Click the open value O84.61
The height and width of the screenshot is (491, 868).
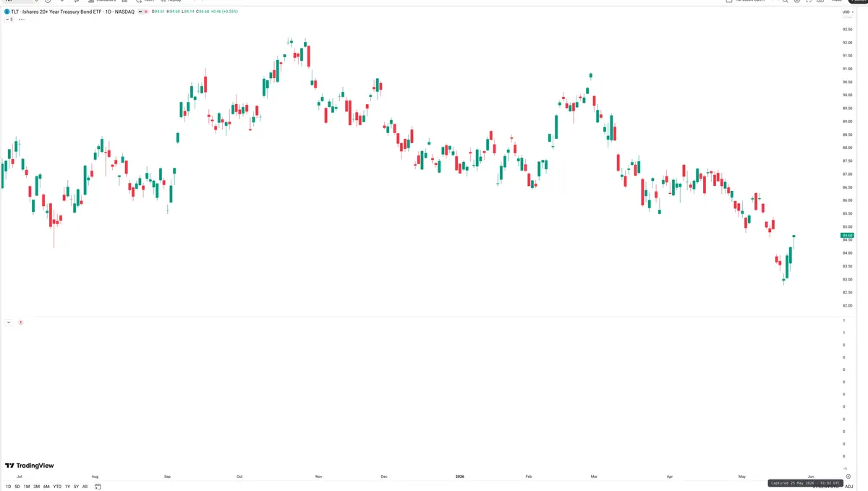tap(158, 12)
